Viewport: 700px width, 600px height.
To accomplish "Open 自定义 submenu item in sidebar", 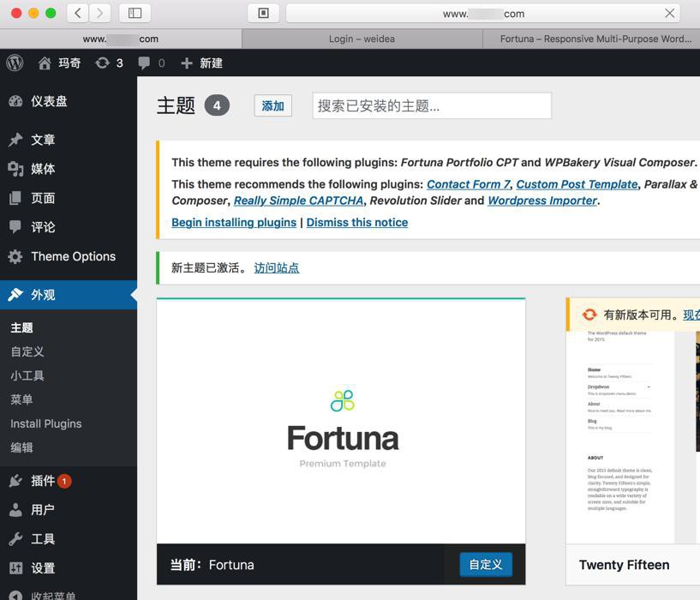I will (x=27, y=351).
